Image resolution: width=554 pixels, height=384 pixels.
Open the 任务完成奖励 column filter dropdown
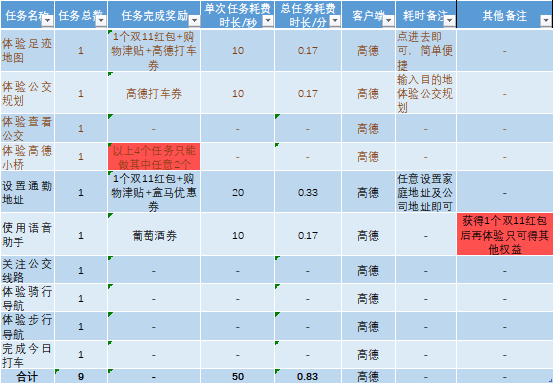[194, 21]
